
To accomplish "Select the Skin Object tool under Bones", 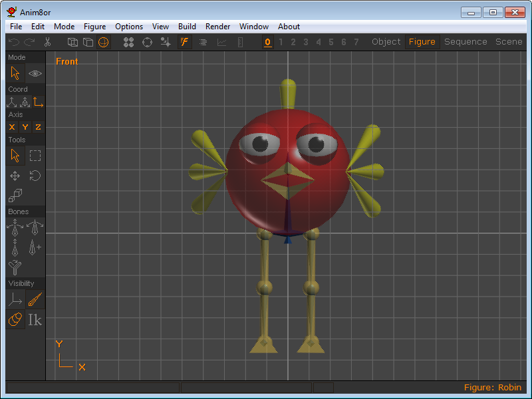I will click(15, 267).
